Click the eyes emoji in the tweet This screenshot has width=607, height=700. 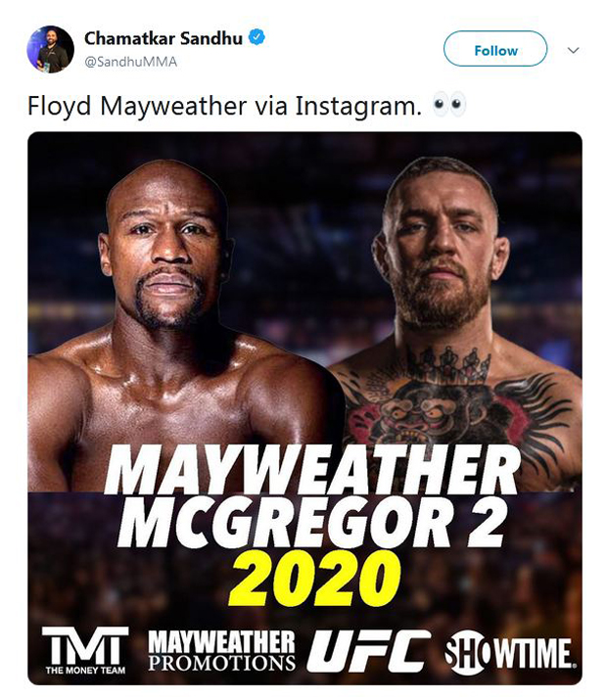point(449,106)
